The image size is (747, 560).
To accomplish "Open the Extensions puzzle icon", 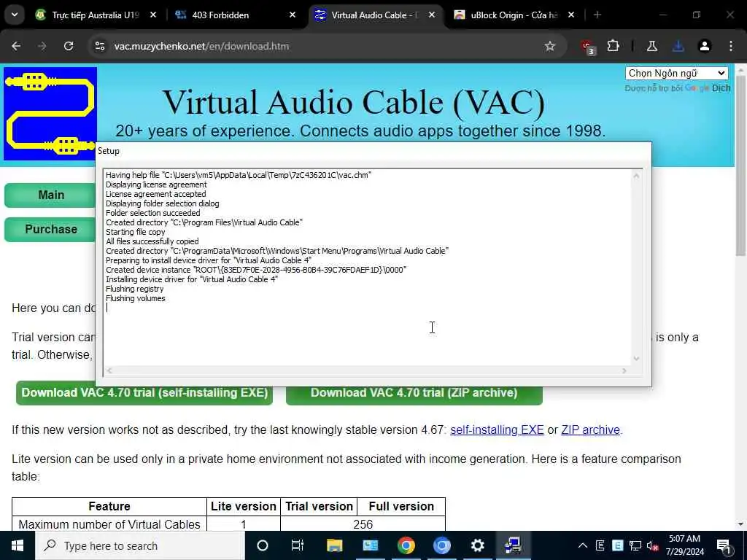I will click(x=613, y=46).
